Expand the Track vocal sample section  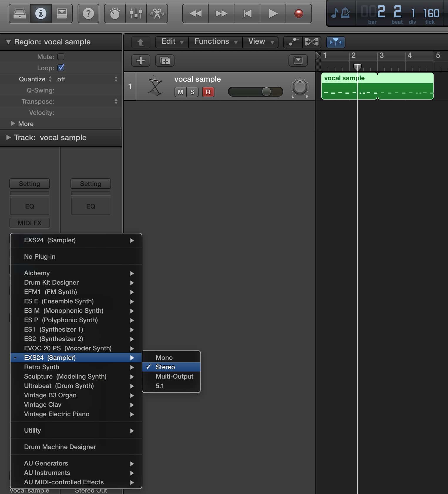click(x=8, y=137)
